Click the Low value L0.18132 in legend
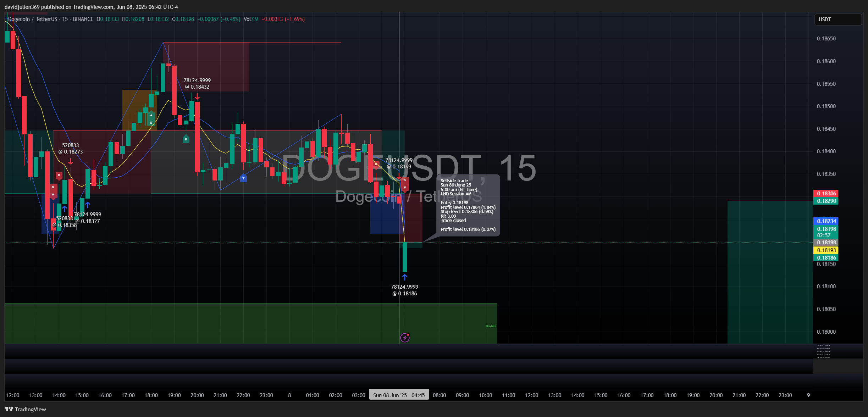868x417 pixels. [x=158, y=19]
